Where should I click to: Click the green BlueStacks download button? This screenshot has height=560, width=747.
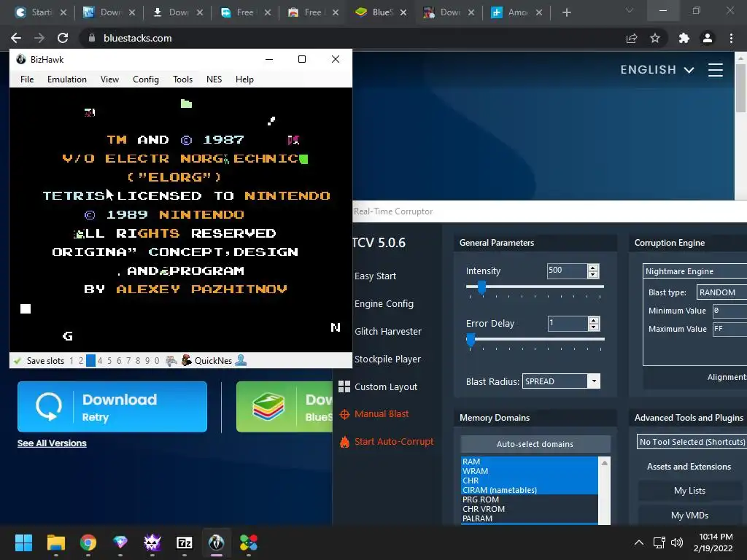pos(285,407)
